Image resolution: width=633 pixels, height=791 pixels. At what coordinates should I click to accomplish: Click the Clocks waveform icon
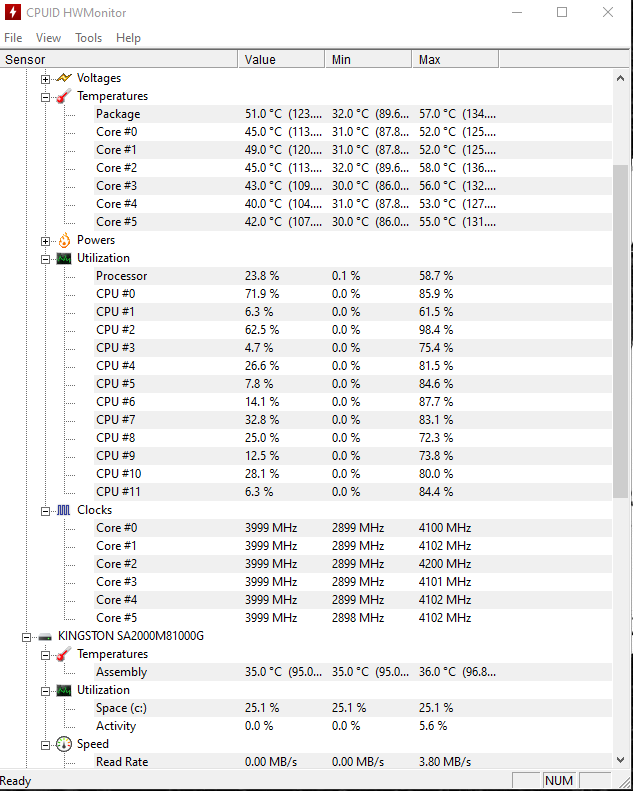(64, 510)
